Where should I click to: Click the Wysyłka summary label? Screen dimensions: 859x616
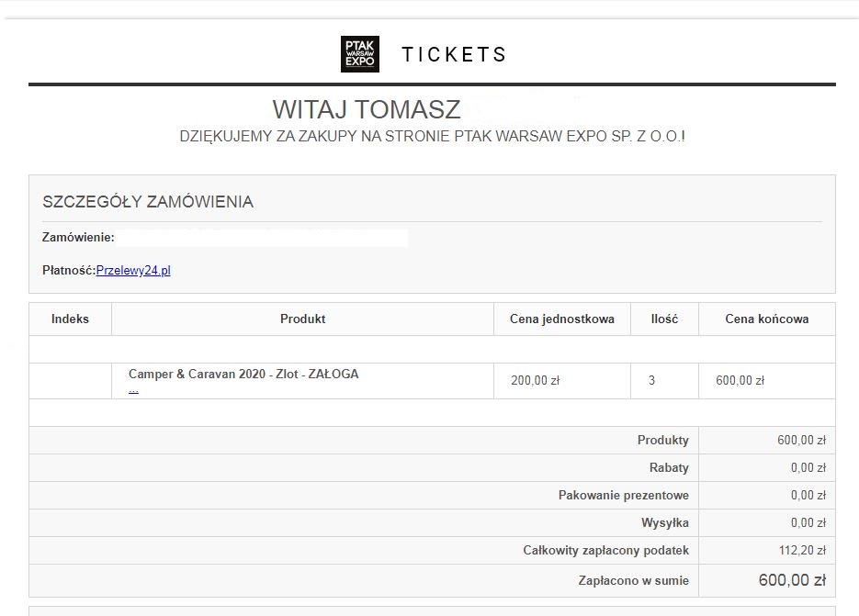pos(665,523)
